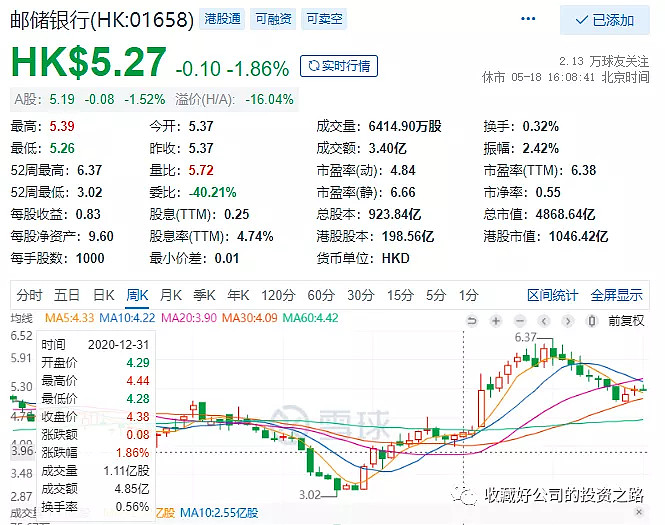This screenshot has height=525, width=665.
Task: Switch to the 季K chart tab
Action: click(204, 295)
